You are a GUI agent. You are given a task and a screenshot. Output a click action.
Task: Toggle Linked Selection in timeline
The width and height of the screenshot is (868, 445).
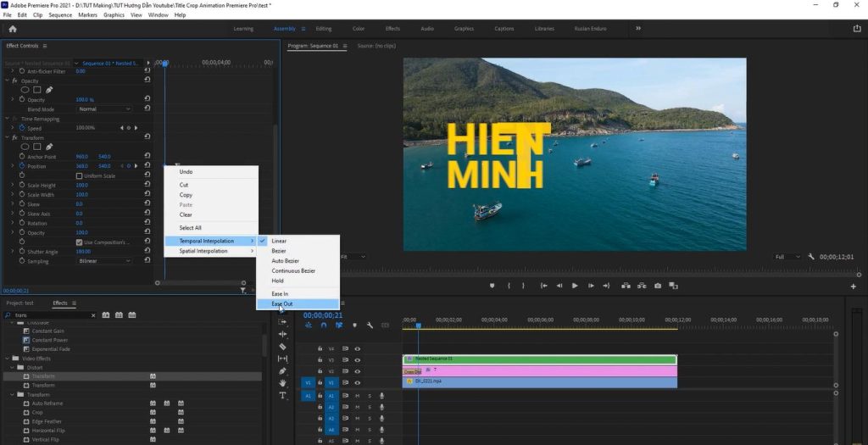tap(339, 325)
